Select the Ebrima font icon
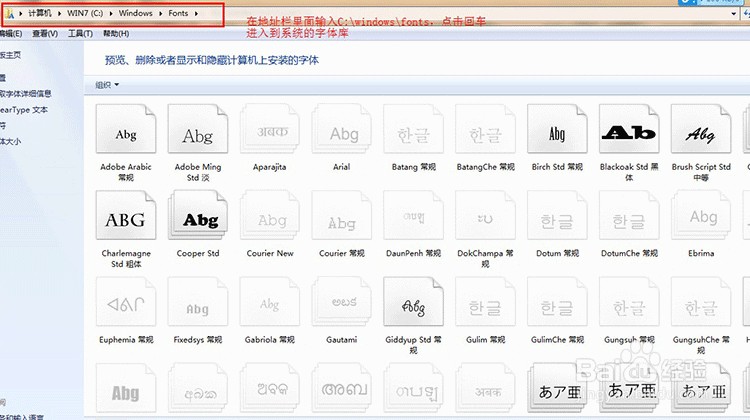This screenshot has height=420, width=750. [701, 215]
